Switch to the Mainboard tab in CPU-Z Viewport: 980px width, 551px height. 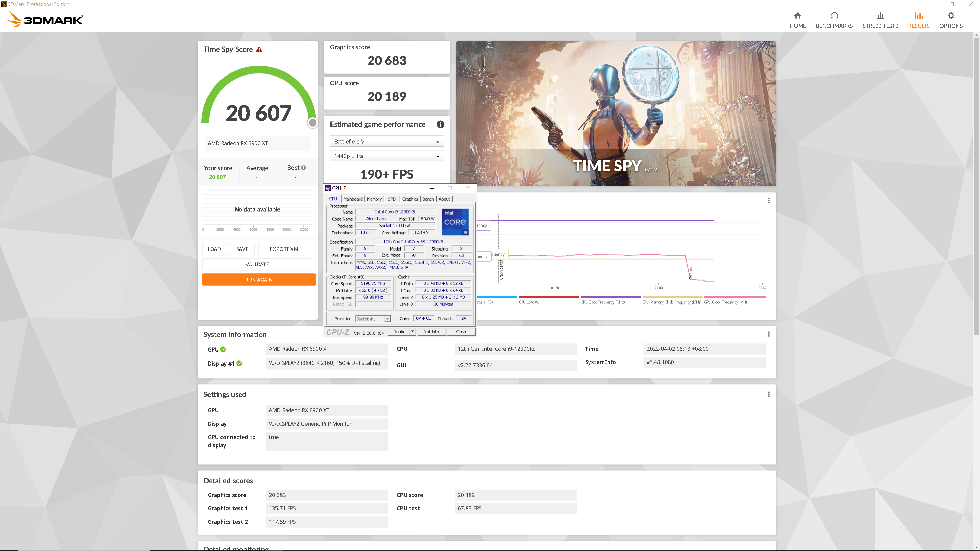[353, 199]
